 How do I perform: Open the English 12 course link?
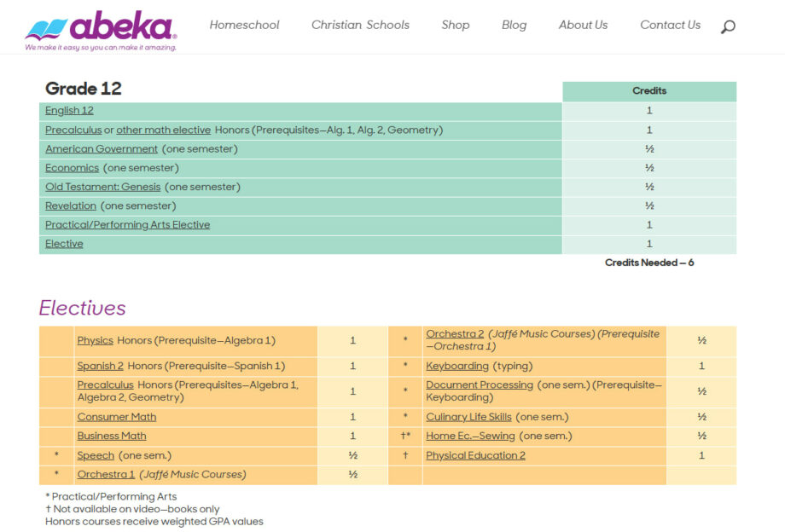[69, 111]
